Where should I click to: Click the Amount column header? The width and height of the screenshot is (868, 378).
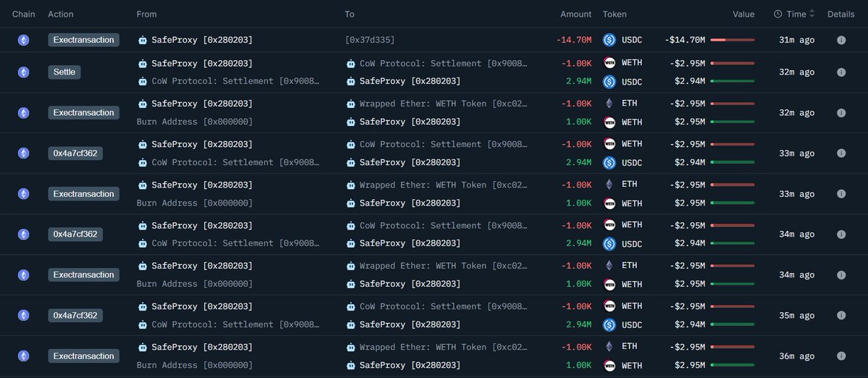576,14
